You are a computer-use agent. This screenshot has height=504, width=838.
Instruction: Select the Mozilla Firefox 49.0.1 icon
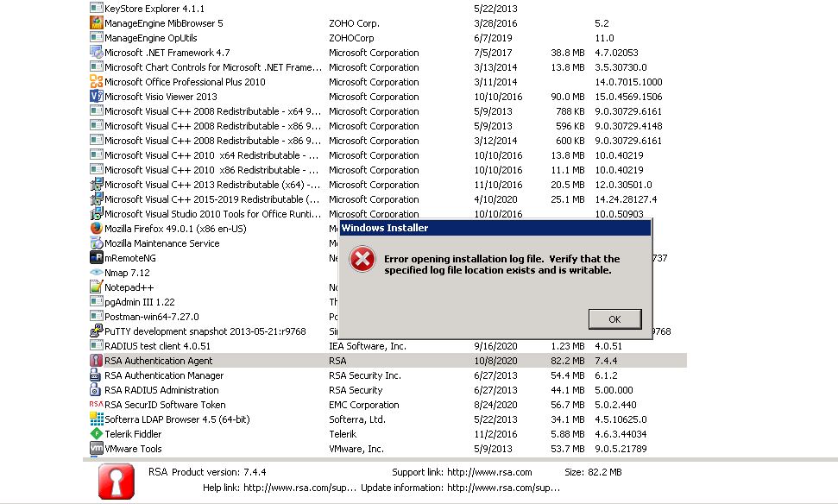pos(97,229)
